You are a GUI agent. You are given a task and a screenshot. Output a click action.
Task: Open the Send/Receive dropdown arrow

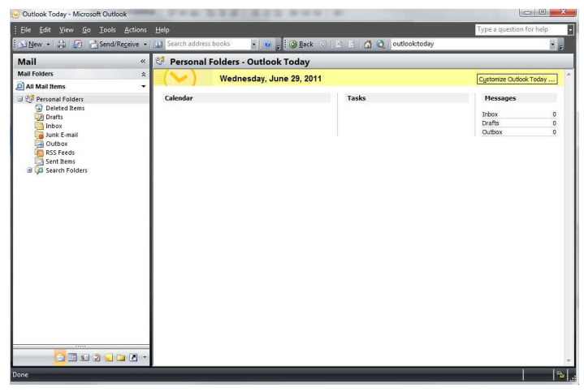click(145, 45)
